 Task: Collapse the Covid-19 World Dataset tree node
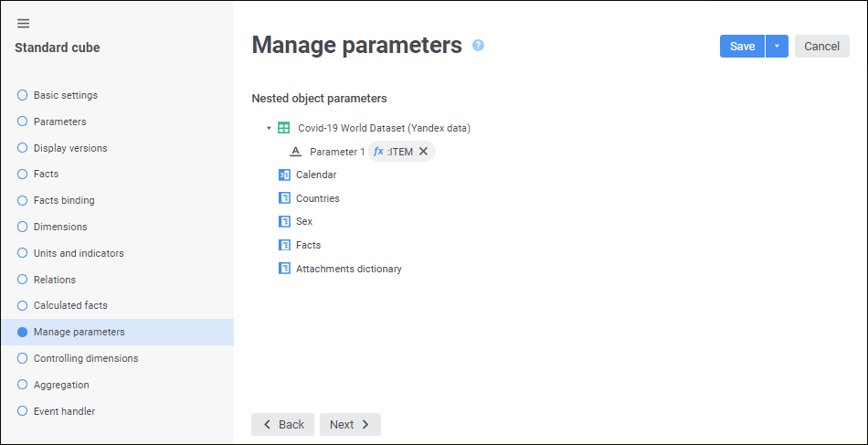tap(269, 129)
